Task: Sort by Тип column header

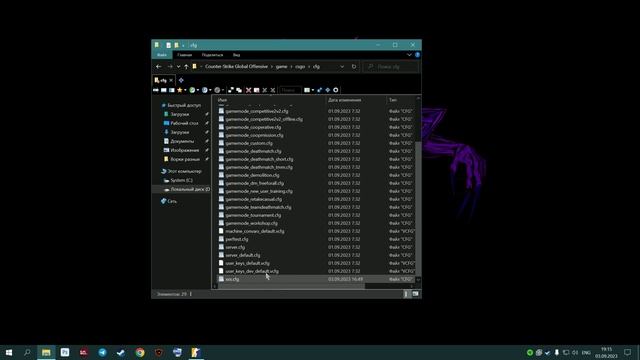Action: tap(393, 100)
